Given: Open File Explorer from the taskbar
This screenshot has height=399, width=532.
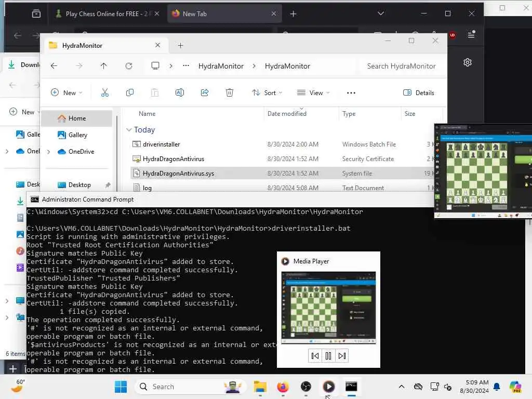Looking at the screenshot, I should (x=260, y=387).
